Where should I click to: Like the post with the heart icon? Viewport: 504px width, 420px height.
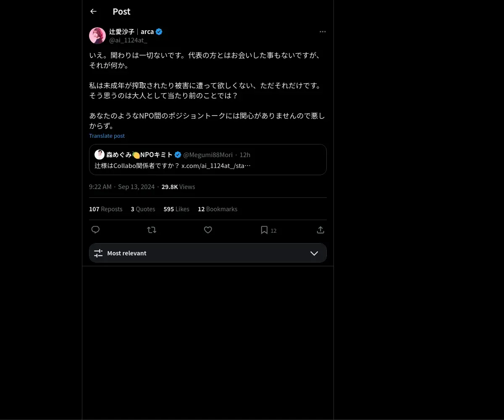(208, 230)
